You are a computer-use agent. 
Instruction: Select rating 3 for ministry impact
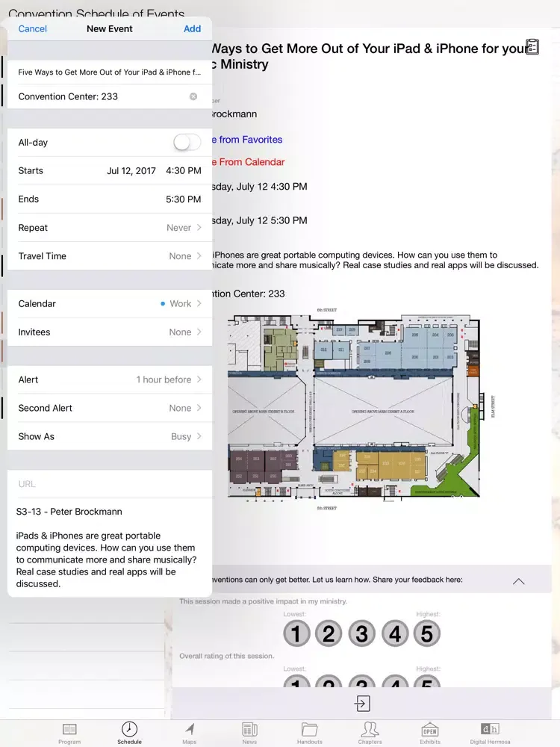point(361,634)
